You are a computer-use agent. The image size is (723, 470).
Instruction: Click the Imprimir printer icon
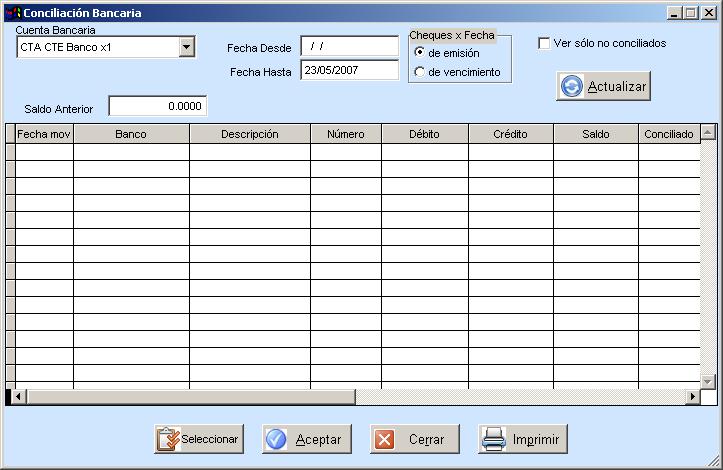pyautogui.click(x=492, y=439)
